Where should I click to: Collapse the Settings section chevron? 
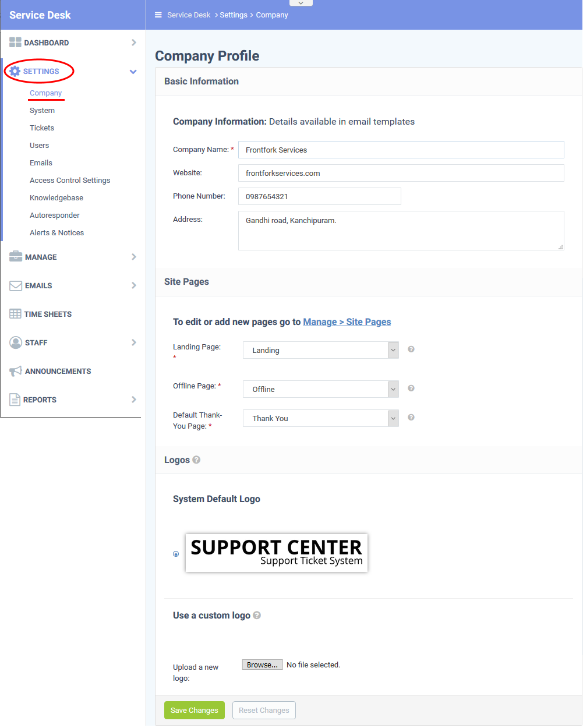coord(133,72)
